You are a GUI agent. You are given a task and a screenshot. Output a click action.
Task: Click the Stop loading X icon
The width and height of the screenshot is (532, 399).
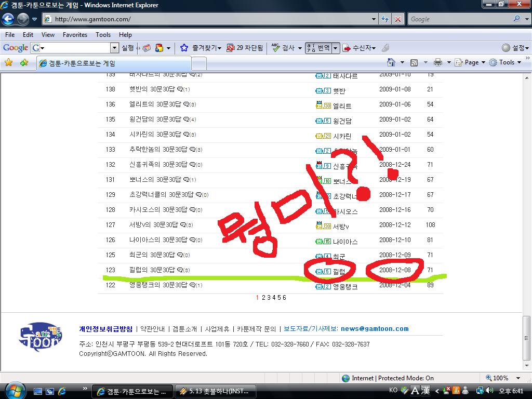click(397, 19)
